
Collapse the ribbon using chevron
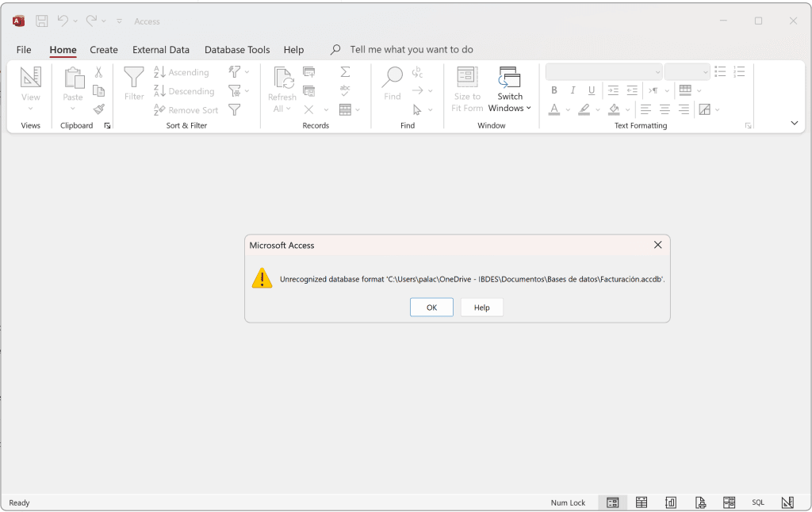point(795,123)
